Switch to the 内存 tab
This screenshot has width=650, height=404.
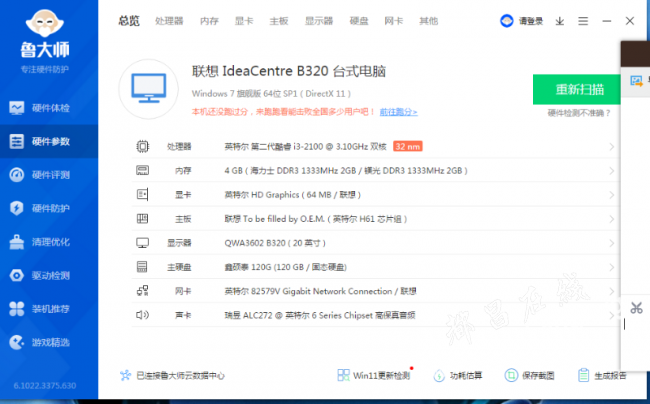coord(209,21)
